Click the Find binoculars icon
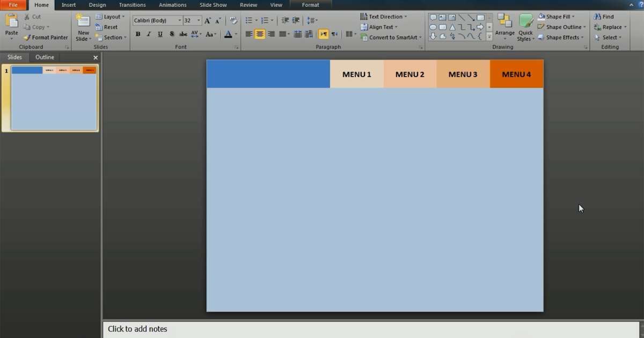The width and height of the screenshot is (644, 338). pos(597,17)
